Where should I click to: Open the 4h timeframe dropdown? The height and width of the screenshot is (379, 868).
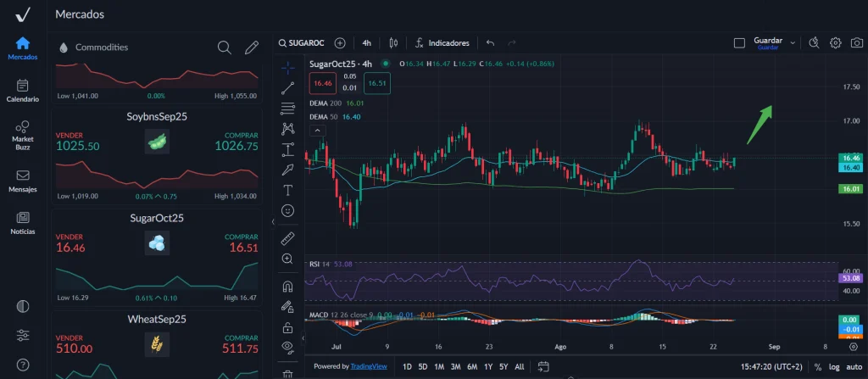click(x=366, y=42)
